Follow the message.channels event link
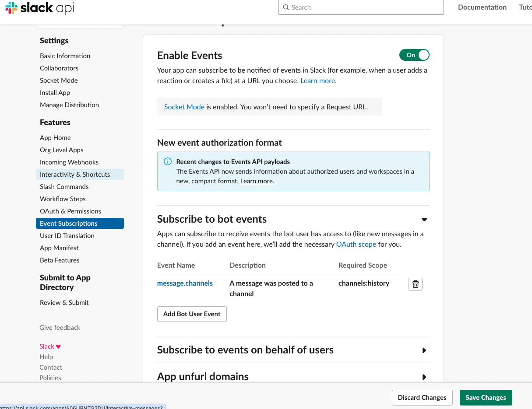Screen dimensions: 532x409 [185, 283]
